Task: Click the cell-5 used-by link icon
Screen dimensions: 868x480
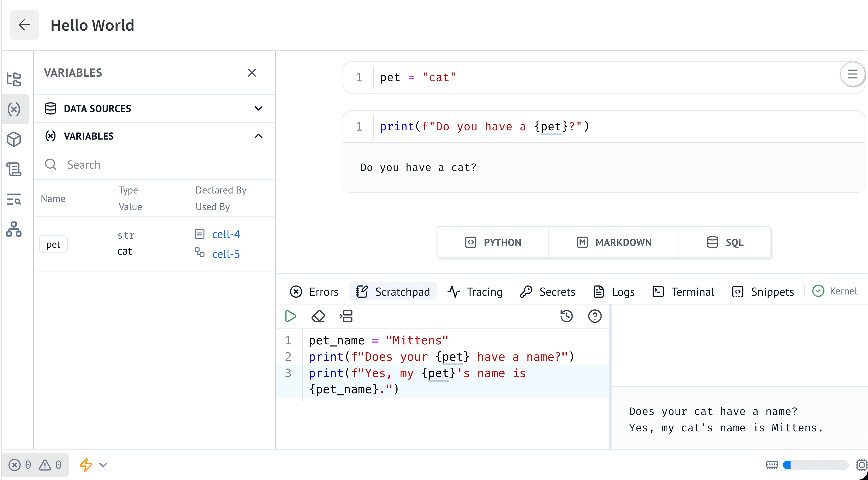Action: [x=200, y=252]
